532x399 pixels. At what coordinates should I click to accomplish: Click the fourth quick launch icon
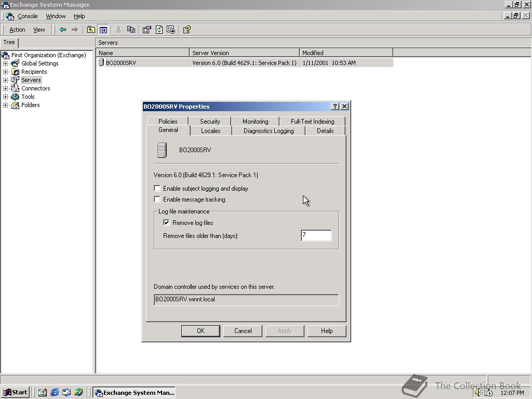pos(79,393)
